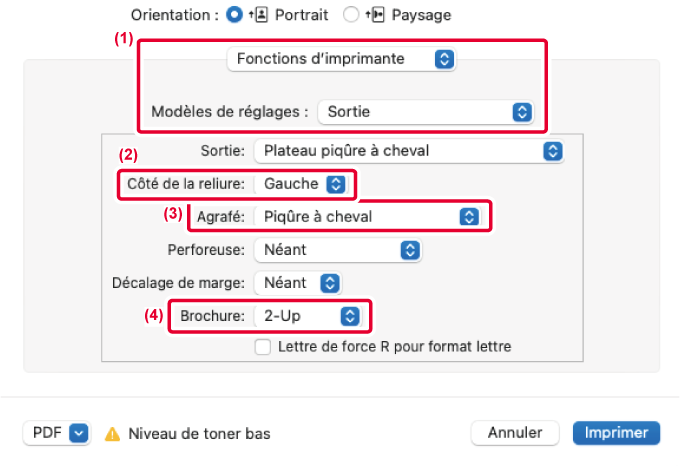
Task: Open the Fonctions d'imprimante popup menu
Action: click(341, 59)
